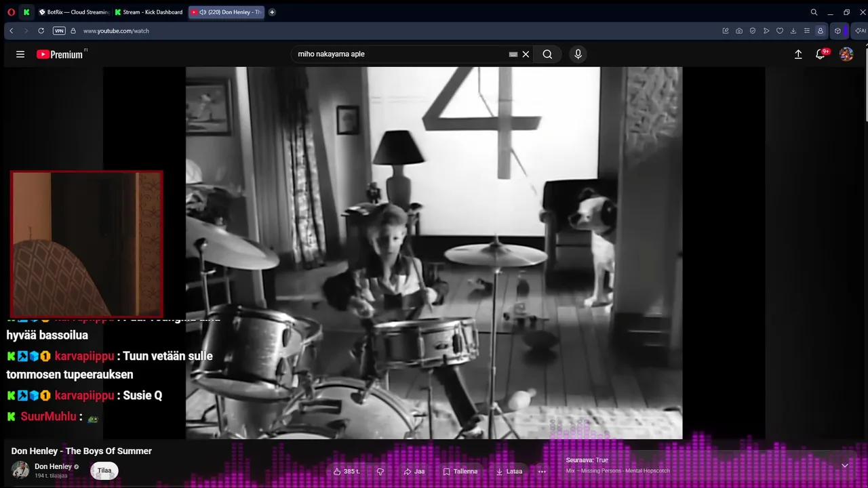Share the video using Jaa
Image resolution: width=868 pixels, height=488 pixels.
tap(414, 471)
